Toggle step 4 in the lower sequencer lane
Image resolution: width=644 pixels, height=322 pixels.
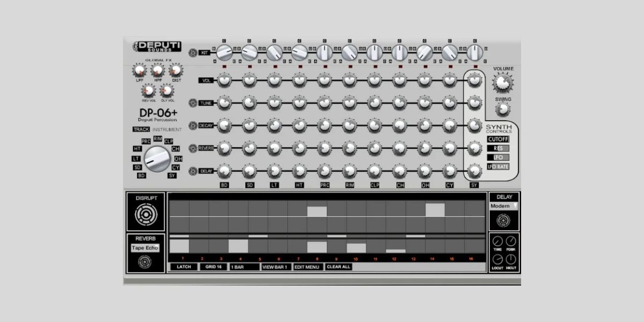[x=238, y=246]
